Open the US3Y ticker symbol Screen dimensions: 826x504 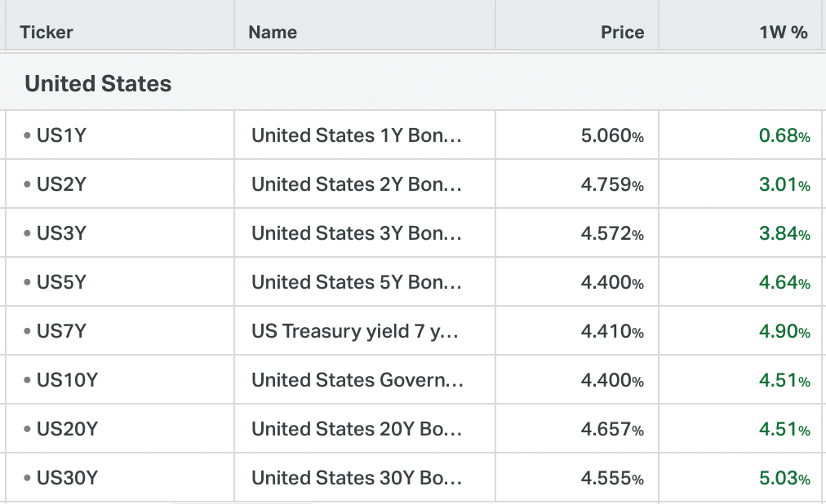[61, 233]
